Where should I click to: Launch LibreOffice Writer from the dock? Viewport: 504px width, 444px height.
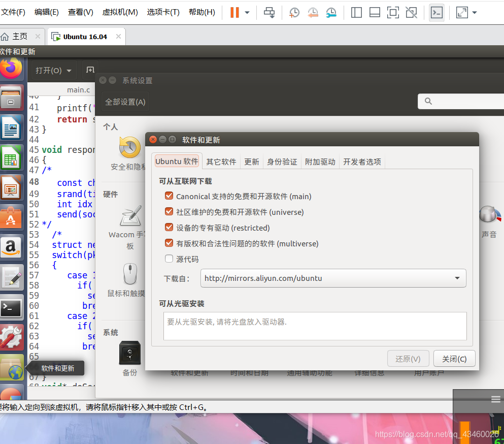pos(11,128)
